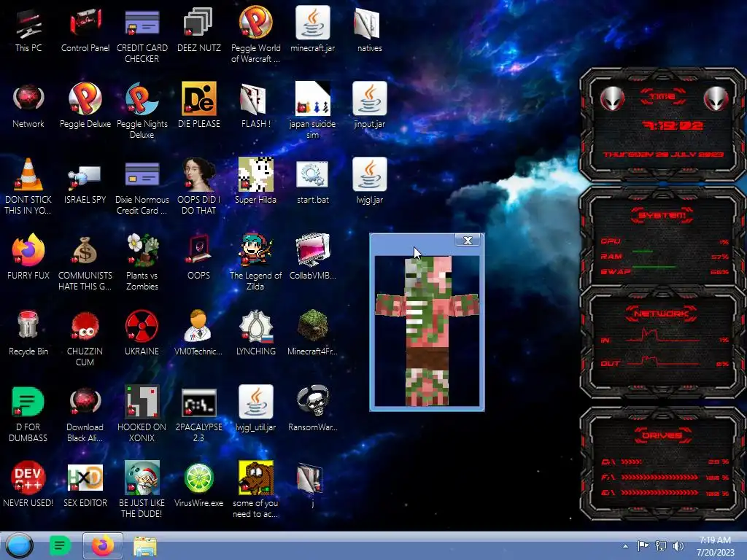Image resolution: width=747 pixels, height=560 pixels.
Task: Select the OOPS DID I DO THAT portrait icon
Action: coord(198,187)
